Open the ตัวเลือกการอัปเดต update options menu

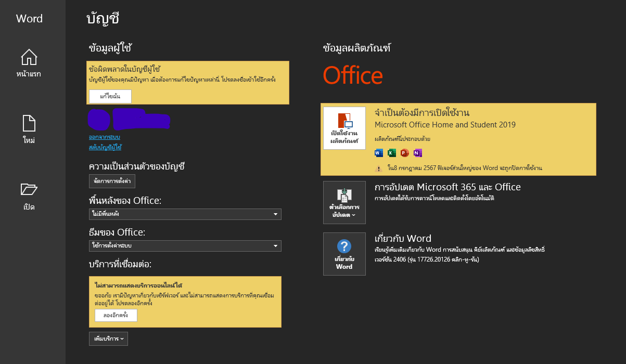coord(344,202)
